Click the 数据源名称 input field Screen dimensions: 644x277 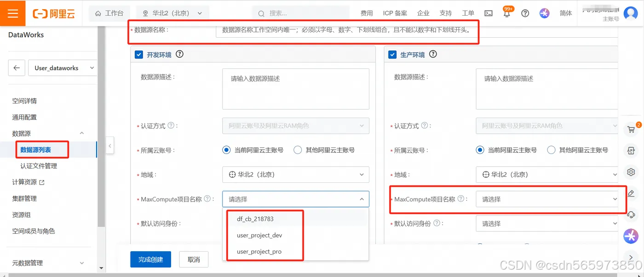coord(417,30)
